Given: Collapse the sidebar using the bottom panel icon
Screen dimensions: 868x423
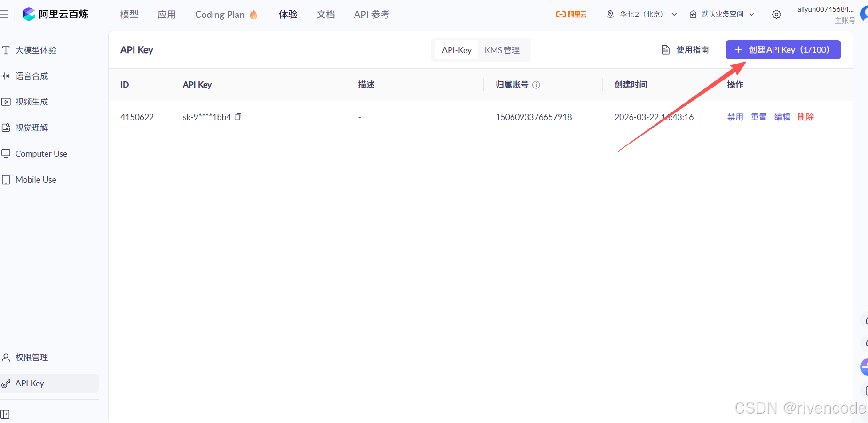Looking at the screenshot, I should click(5, 414).
